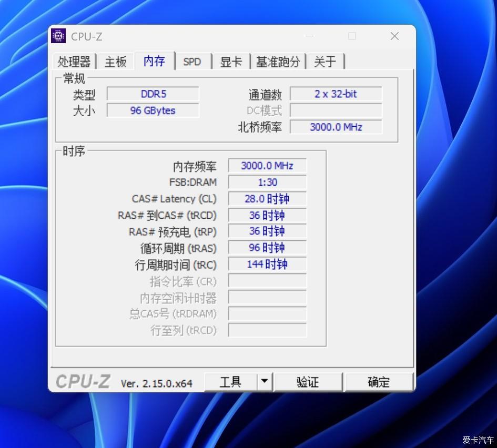Click the CPU-Z title text
Image resolution: width=497 pixels, height=448 pixels.
click(x=87, y=36)
